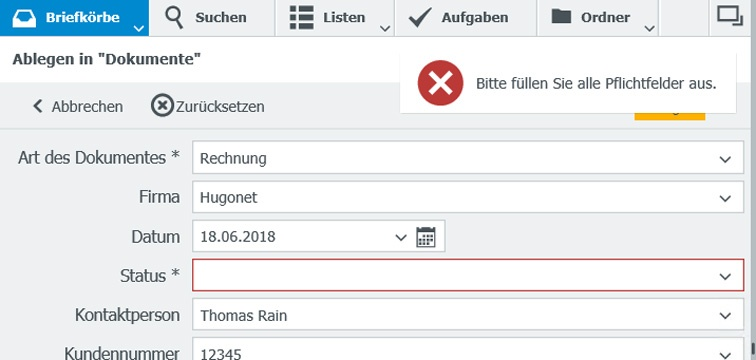Open the calendar picker beside Datum
The image size is (756, 360).
pyautogui.click(x=426, y=237)
